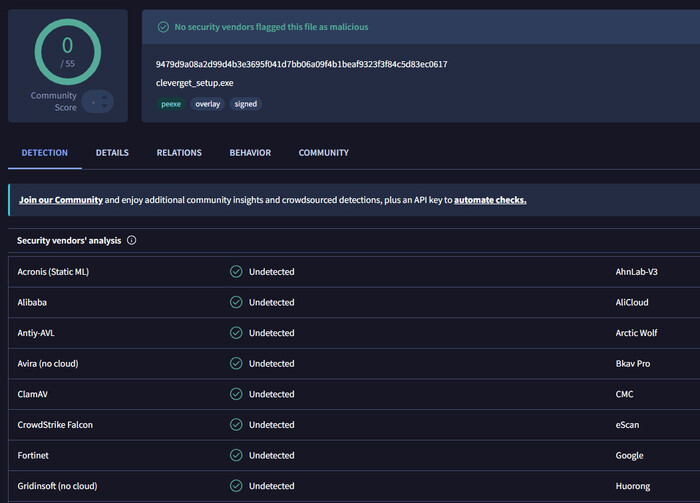Click the CrowdStrike Falcon vendor name
700x503 pixels.
click(55, 425)
